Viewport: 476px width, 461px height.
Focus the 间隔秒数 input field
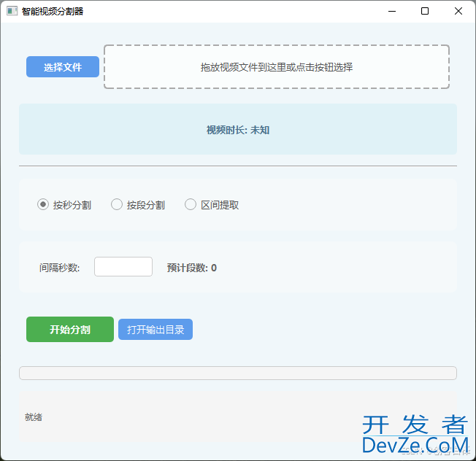click(123, 266)
